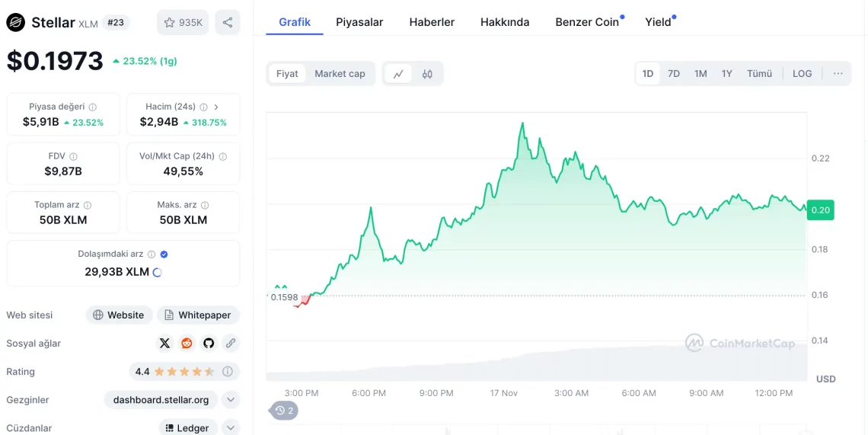Click the history events badge below chart
The height and width of the screenshot is (435, 868).
[x=284, y=411]
